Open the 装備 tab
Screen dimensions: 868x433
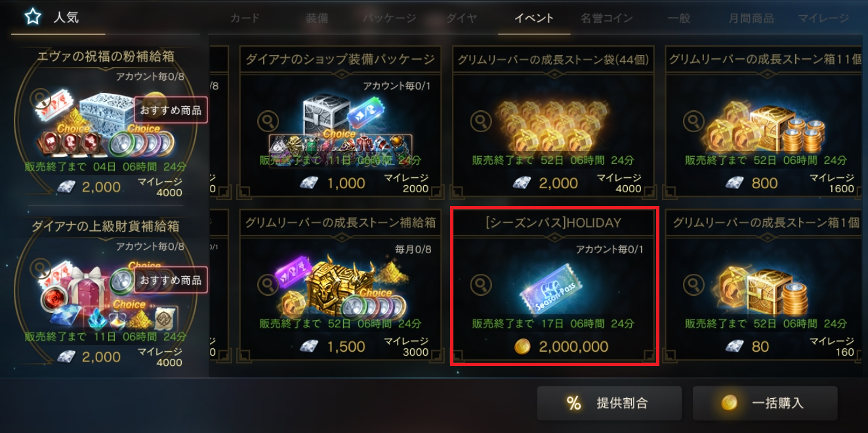tap(317, 18)
